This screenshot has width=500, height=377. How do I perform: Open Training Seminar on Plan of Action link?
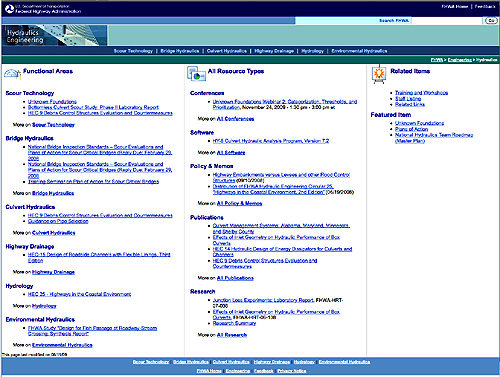93,182
